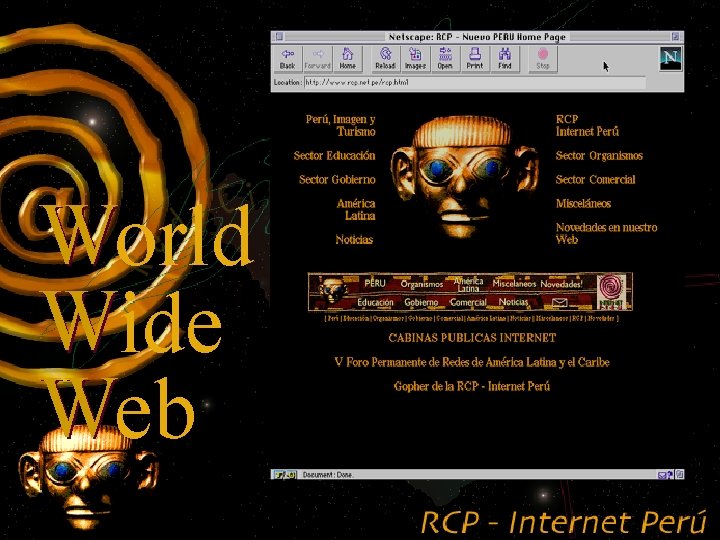
Task: Open the Misceláneos link at right
Action: pos(583,203)
